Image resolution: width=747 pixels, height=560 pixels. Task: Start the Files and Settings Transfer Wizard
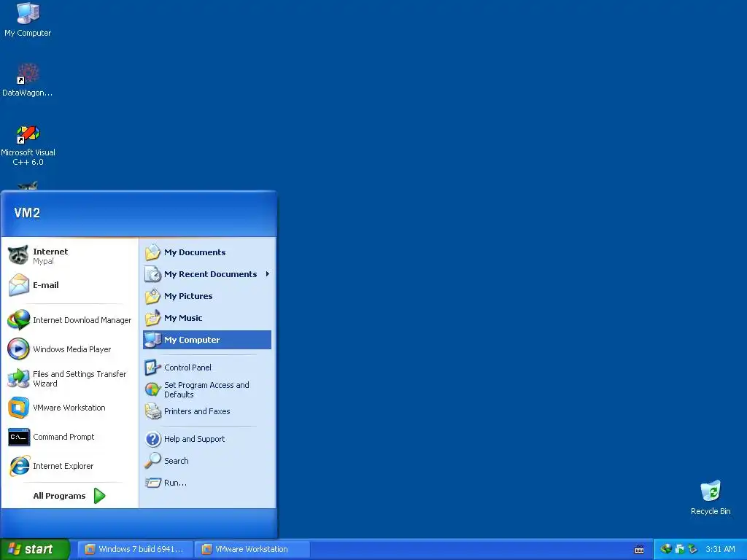coord(69,378)
